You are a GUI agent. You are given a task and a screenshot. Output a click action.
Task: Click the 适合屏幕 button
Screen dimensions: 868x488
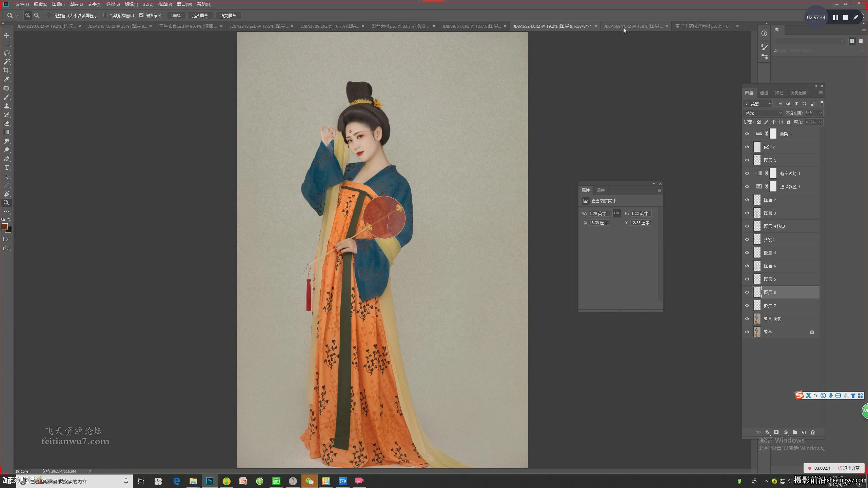click(200, 16)
